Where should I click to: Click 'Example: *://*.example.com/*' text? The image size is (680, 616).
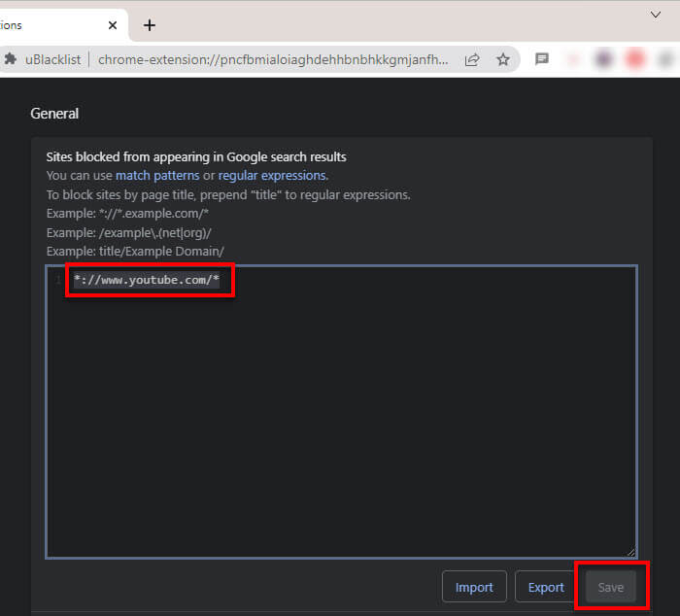pos(127,214)
